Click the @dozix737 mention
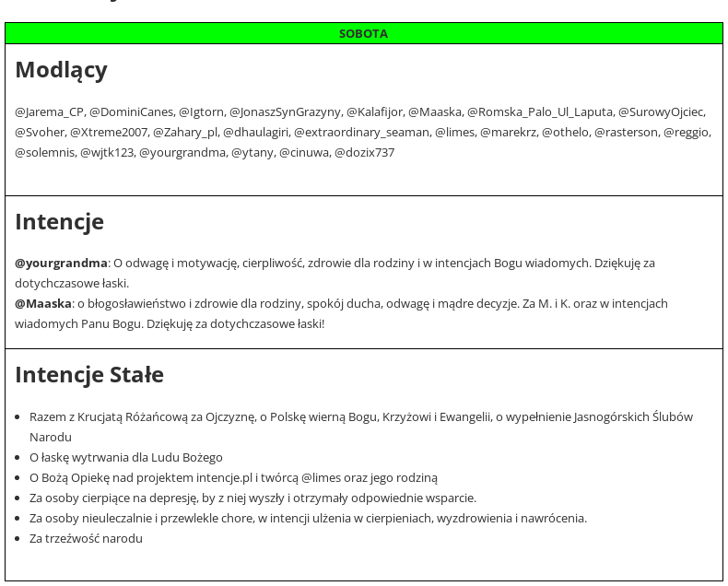Image resolution: width=728 pixels, height=586 pixels. click(x=364, y=152)
